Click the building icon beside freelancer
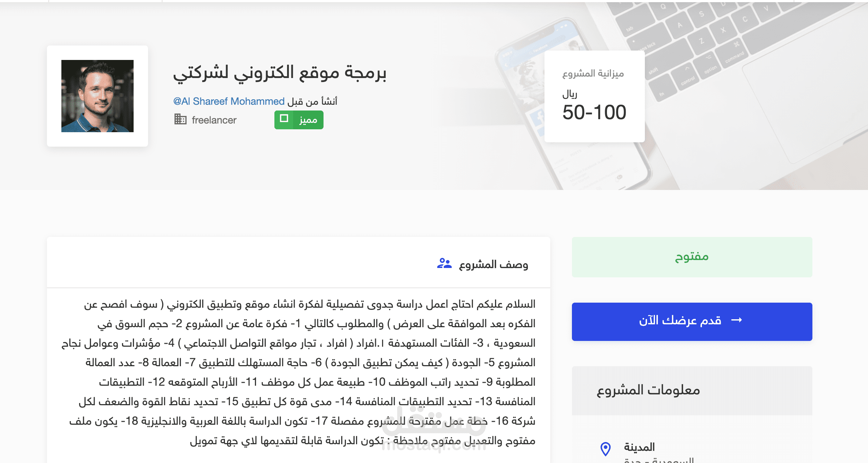This screenshot has width=868, height=463. coord(180,119)
